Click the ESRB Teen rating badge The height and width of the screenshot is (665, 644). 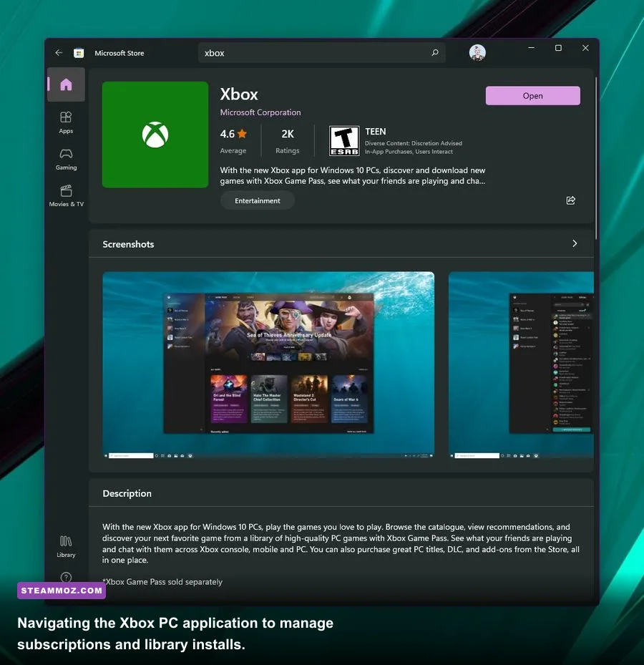[x=344, y=141]
